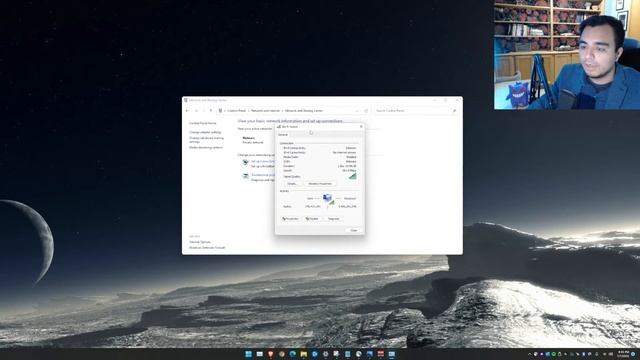This screenshot has width=640, height=360.
Task: Click the Details button in Wi-Fi Status
Action: pos(291,184)
